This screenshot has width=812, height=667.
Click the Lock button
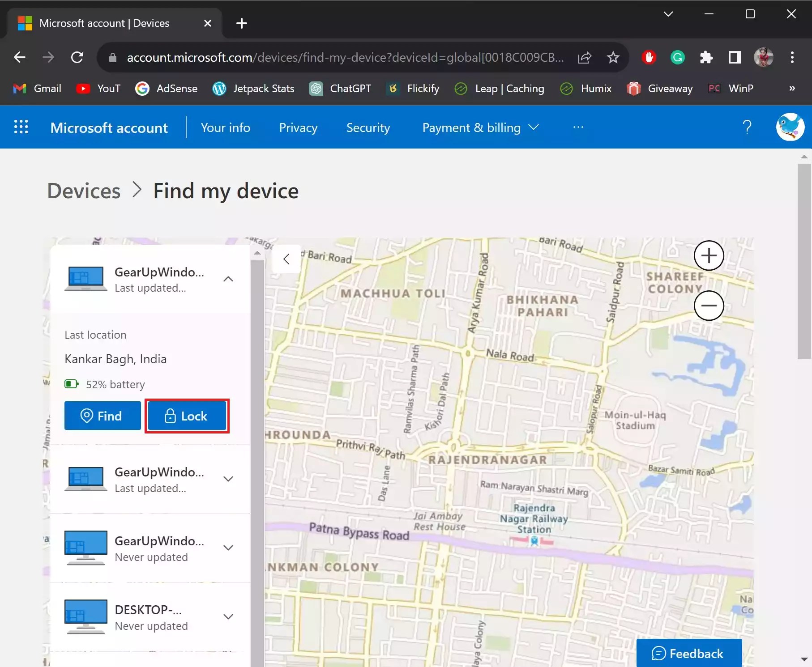[187, 416]
